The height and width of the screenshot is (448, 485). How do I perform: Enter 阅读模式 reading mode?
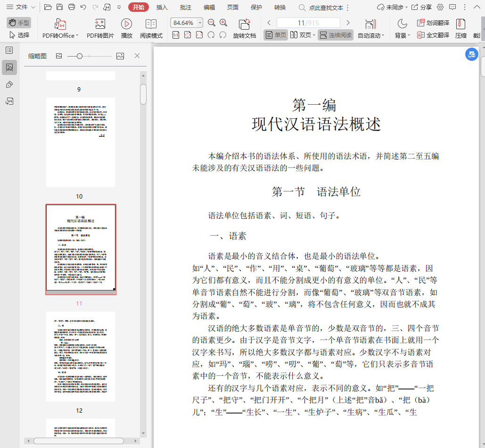[x=151, y=28]
